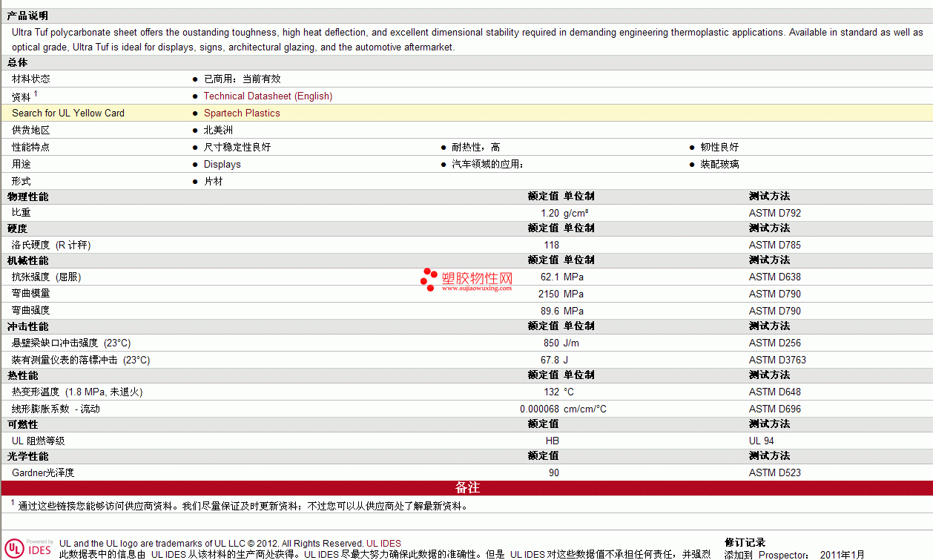
Task: Click UL 94 test method
Action: point(762,441)
